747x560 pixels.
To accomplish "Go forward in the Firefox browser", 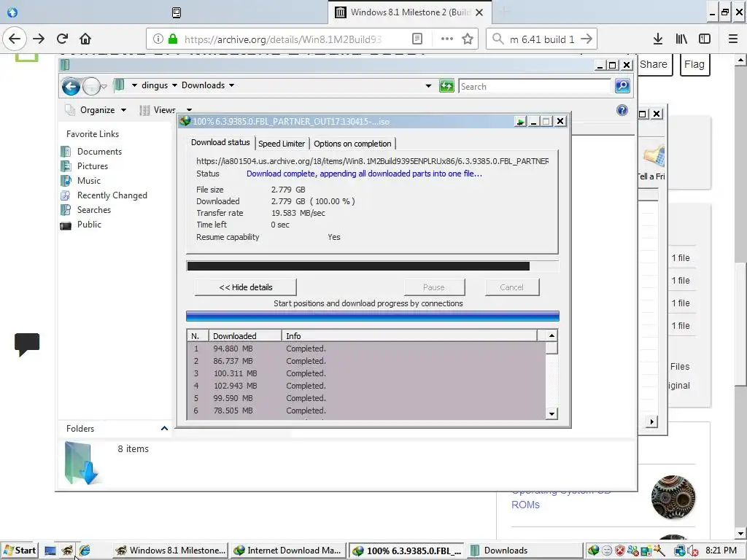I will point(39,39).
